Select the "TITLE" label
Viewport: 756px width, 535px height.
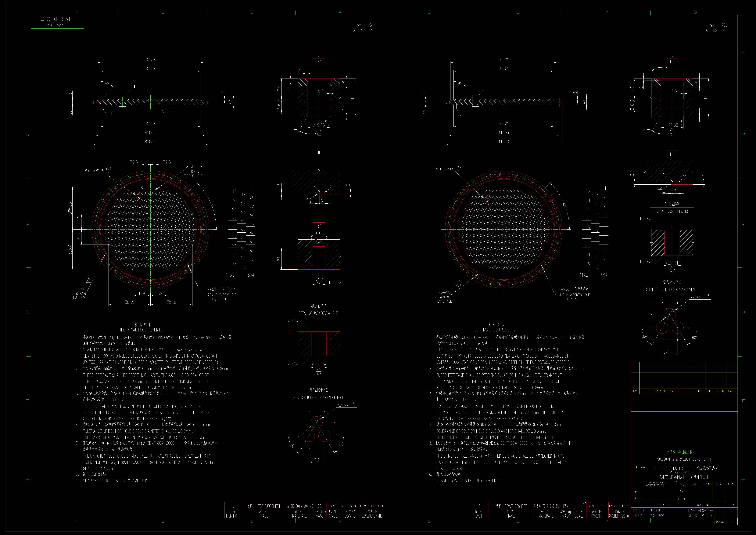(639, 467)
